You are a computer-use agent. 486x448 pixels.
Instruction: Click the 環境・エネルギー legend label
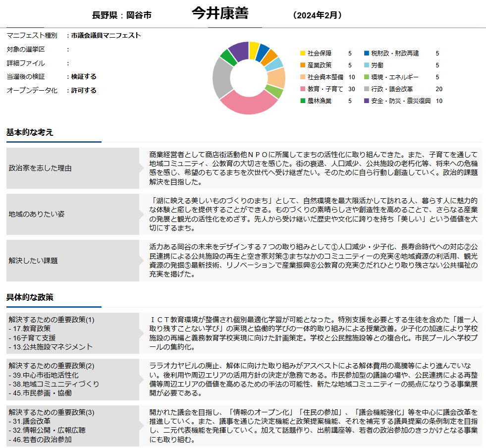(395, 77)
